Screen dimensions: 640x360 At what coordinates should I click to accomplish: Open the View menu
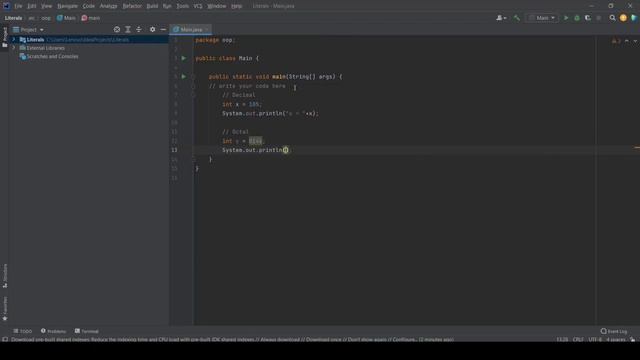[47, 6]
